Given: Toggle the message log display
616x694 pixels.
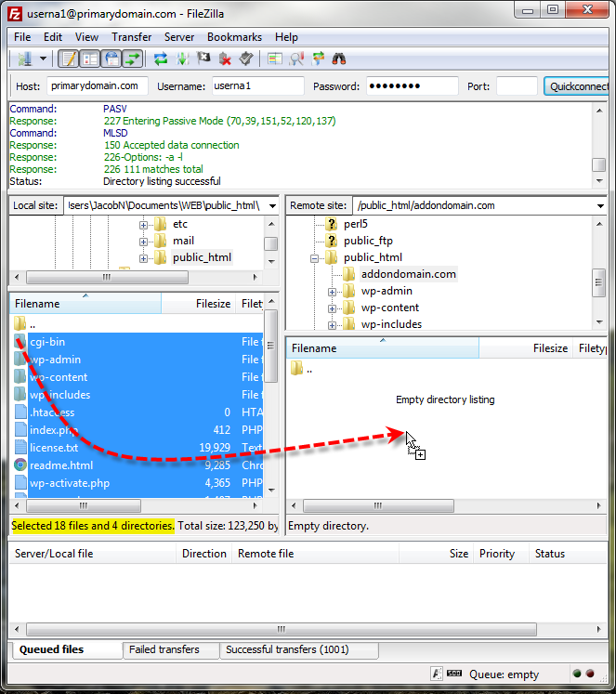Looking at the screenshot, I should click(69, 59).
